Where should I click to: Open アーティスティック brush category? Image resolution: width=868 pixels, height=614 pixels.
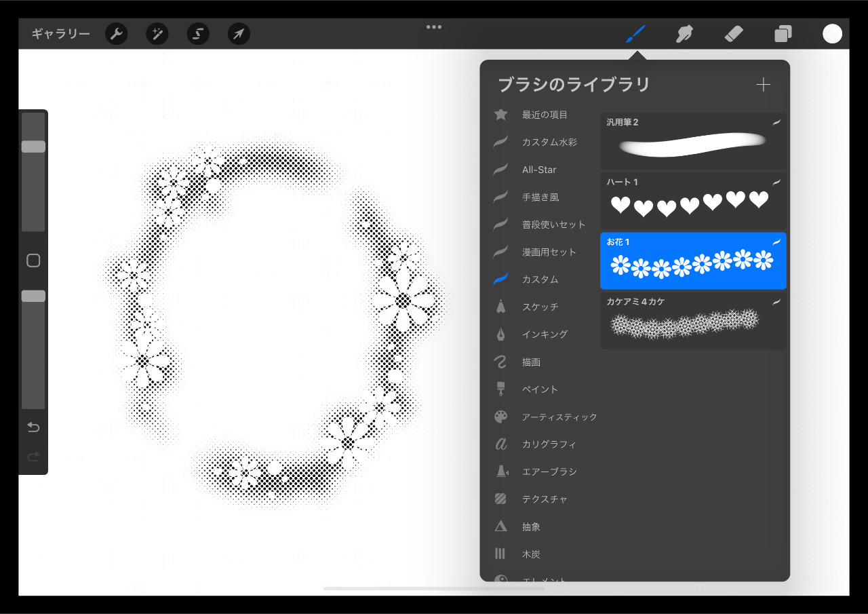[545, 417]
